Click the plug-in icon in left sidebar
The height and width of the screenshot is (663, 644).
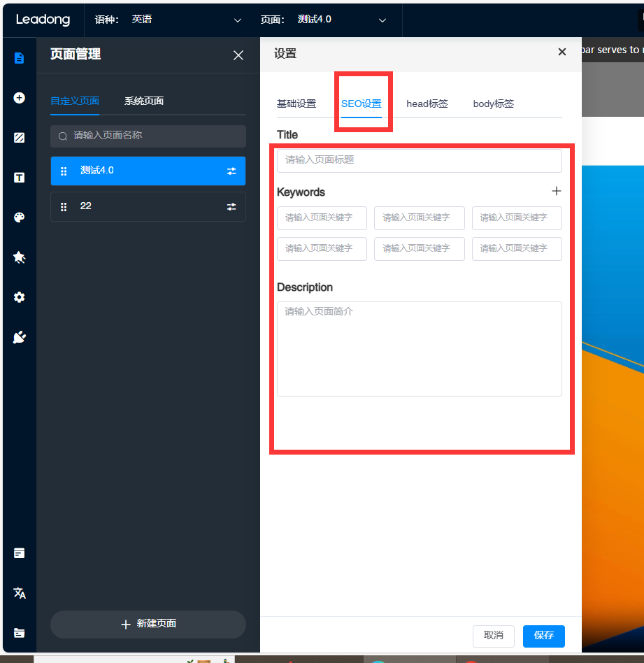coord(19,338)
